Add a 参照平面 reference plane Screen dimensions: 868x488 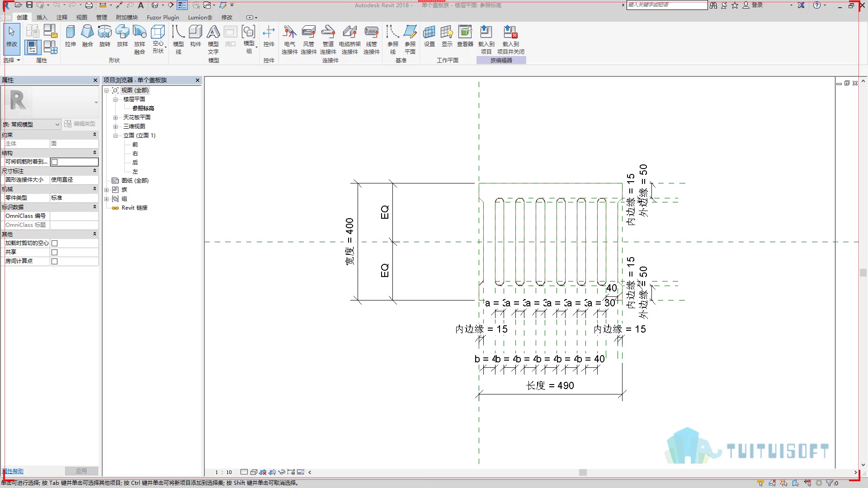tap(410, 40)
